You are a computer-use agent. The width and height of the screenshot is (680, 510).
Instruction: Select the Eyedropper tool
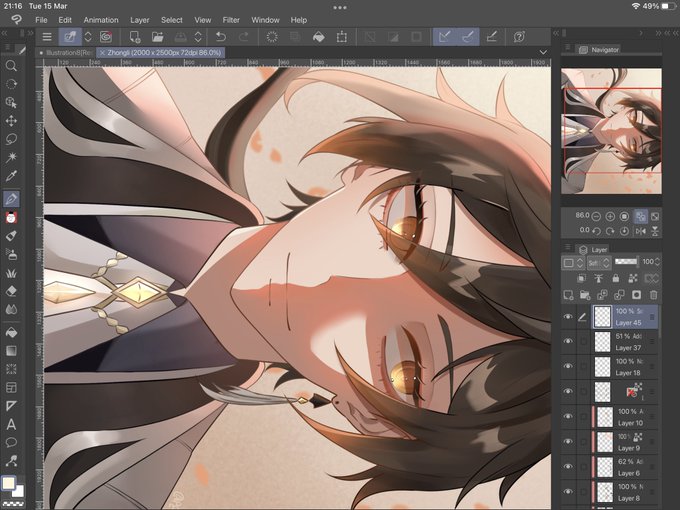click(x=11, y=176)
